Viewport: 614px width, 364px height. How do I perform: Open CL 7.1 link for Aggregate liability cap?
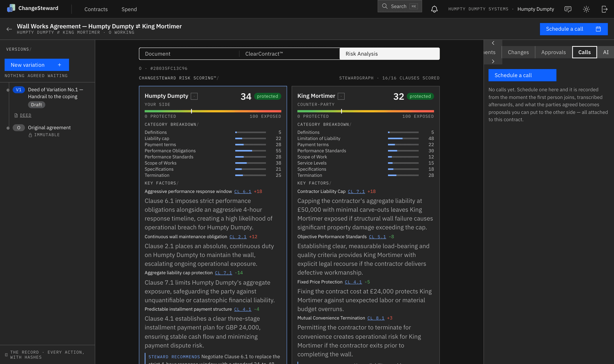[x=223, y=273]
